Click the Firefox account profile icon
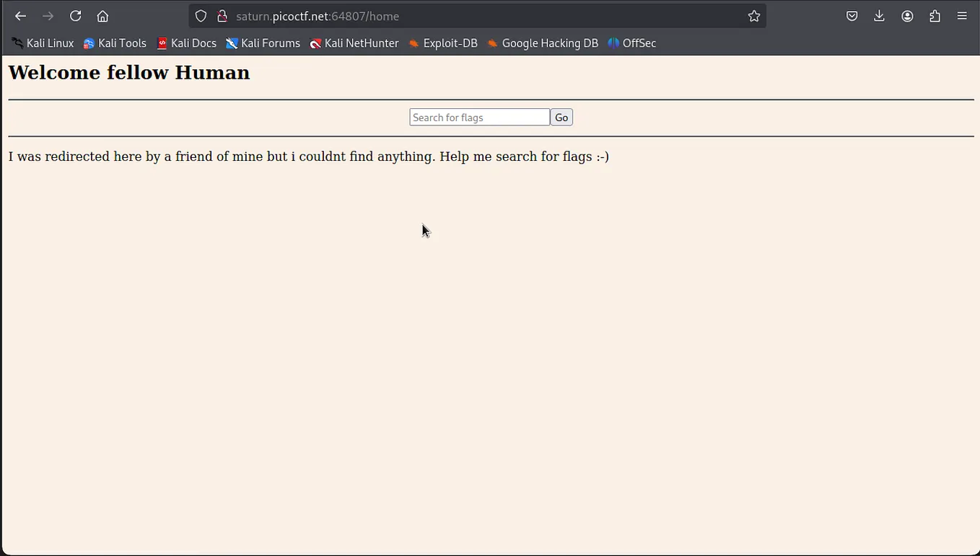The width and height of the screenshot is (980, 556). click(x=907, y=16)
